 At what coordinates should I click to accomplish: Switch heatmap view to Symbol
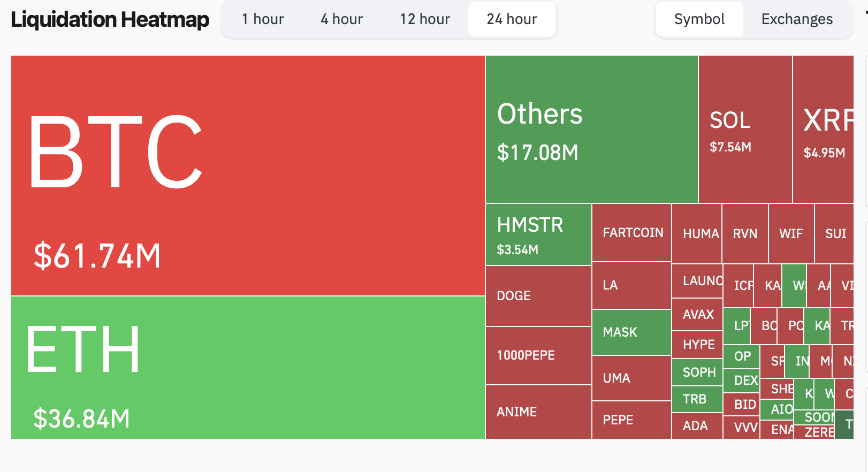point(699,19)
